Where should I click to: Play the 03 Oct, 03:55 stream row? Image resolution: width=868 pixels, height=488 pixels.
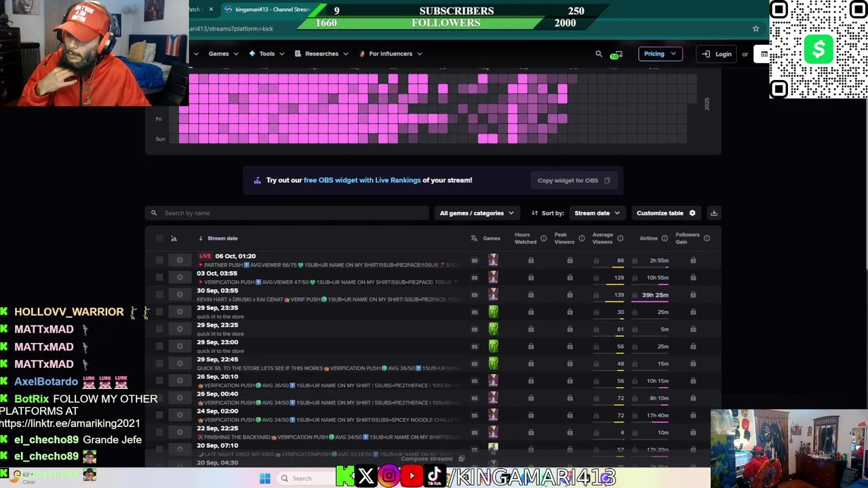[180, 277]
